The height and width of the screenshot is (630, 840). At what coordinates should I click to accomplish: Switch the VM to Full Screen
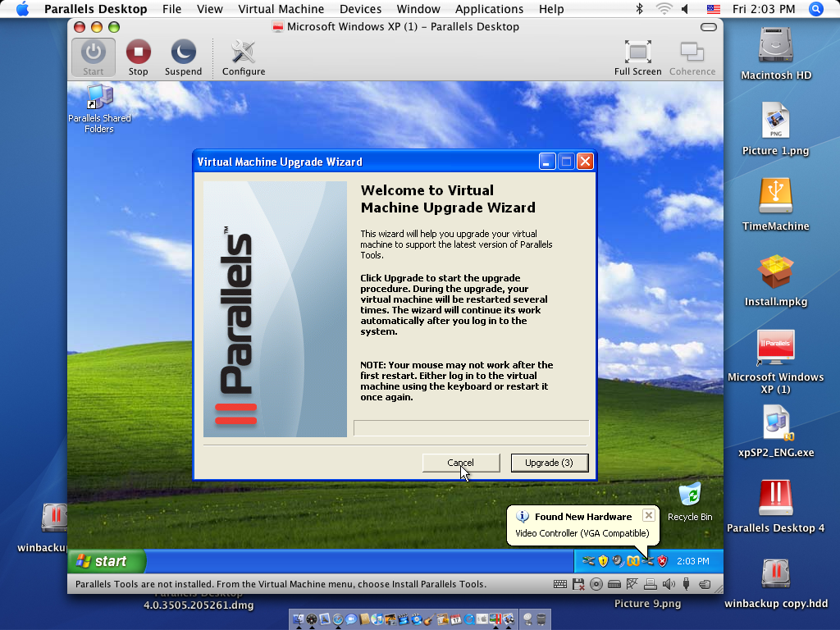pyautogui.click(x=637, y=57)
